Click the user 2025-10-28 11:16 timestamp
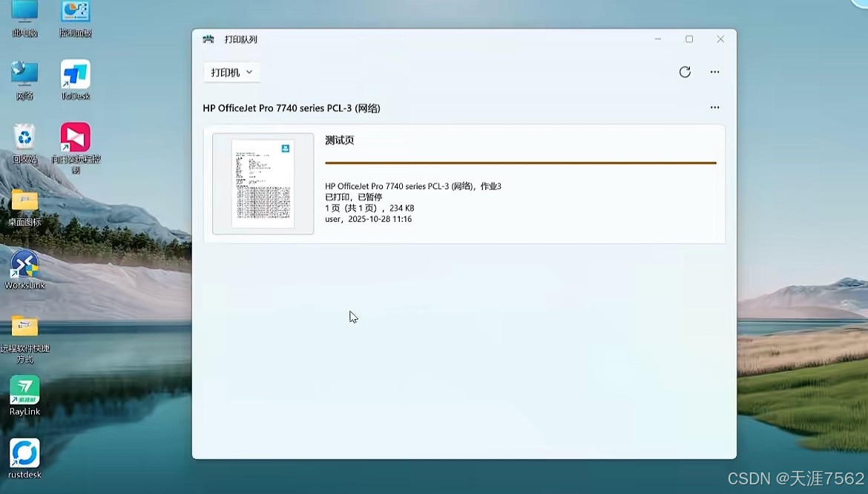Screen dimensions: 868x494 coord(368,219)
